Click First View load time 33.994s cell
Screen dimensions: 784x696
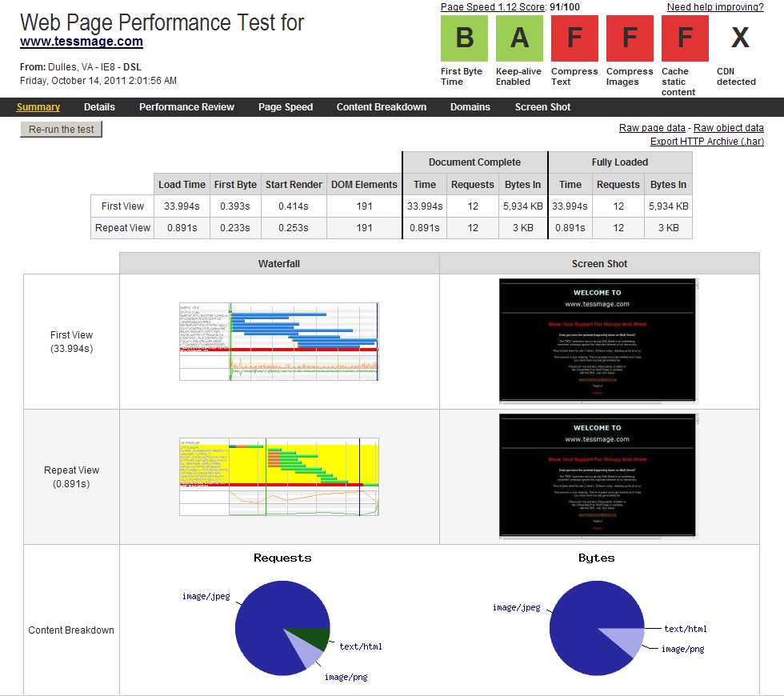[182, 206]
